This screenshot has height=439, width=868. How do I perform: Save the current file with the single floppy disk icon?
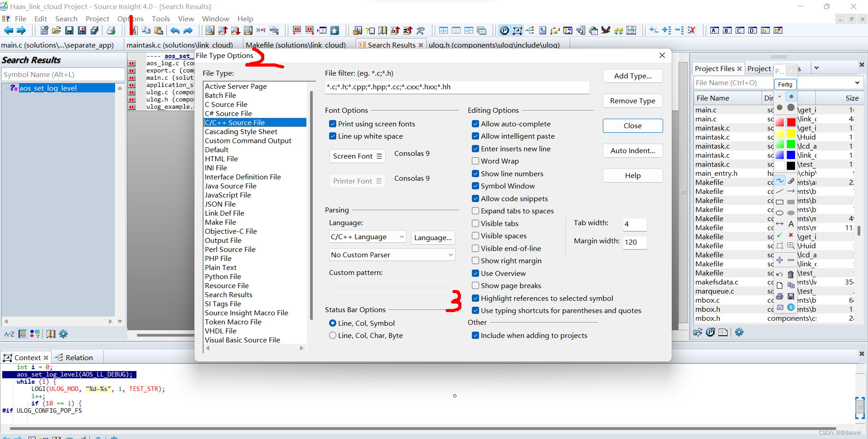coord(69,30)
